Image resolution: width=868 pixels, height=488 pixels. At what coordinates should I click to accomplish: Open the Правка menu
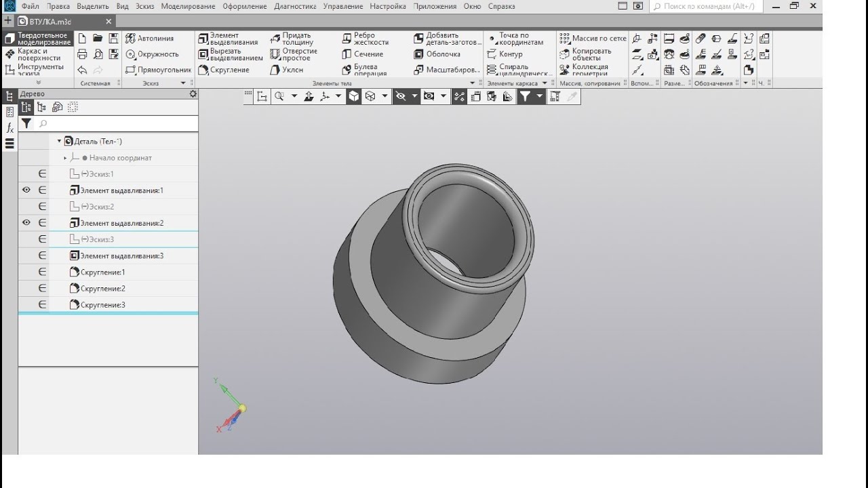pyautogui.click(x=58, y=6)
